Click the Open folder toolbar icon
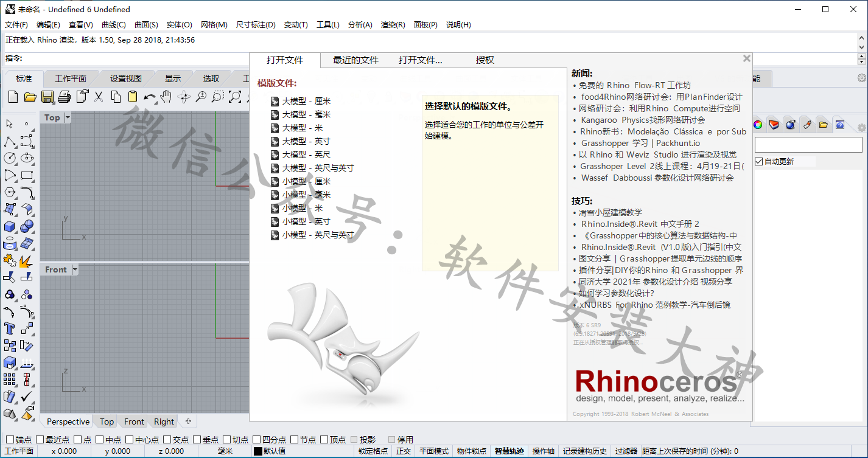Viewport: 868px width, 458px height. [x=30, y=97]
